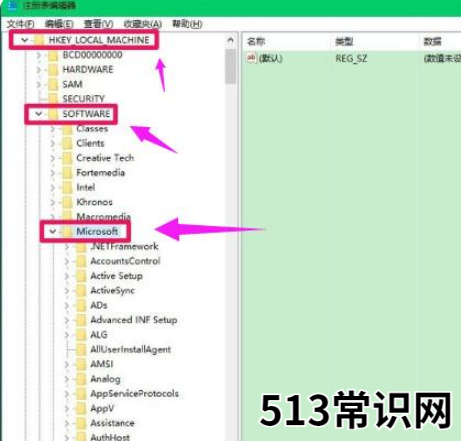Click the Fortemedia folder icon
This screenshot has height=441, width=461.
click(x=67, y=173)
